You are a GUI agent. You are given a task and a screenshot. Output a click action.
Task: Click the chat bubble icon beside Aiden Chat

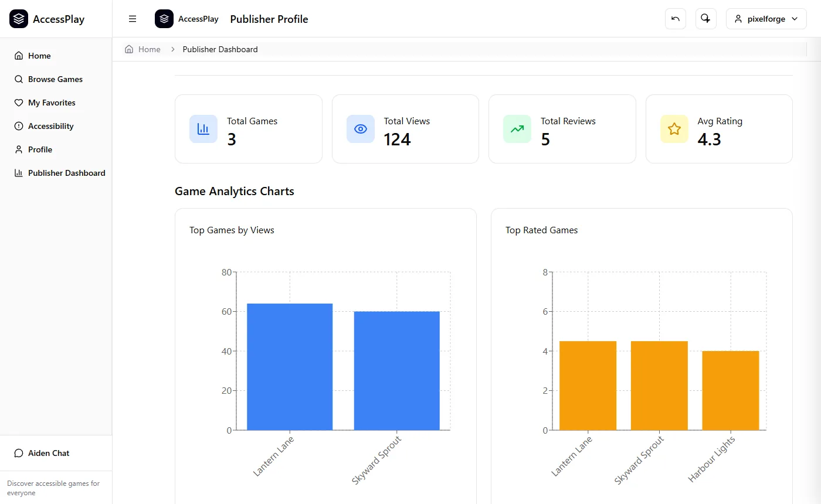19,453
